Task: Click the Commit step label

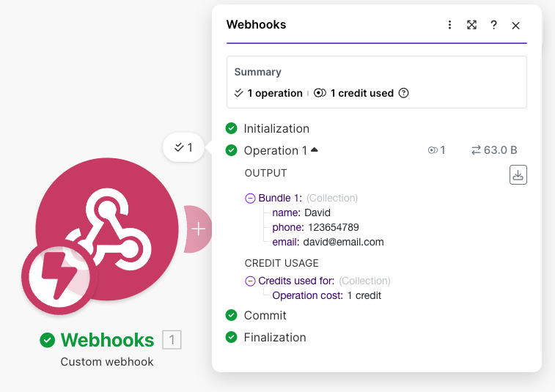Action: pyautogui.click(x=265, y=315)
